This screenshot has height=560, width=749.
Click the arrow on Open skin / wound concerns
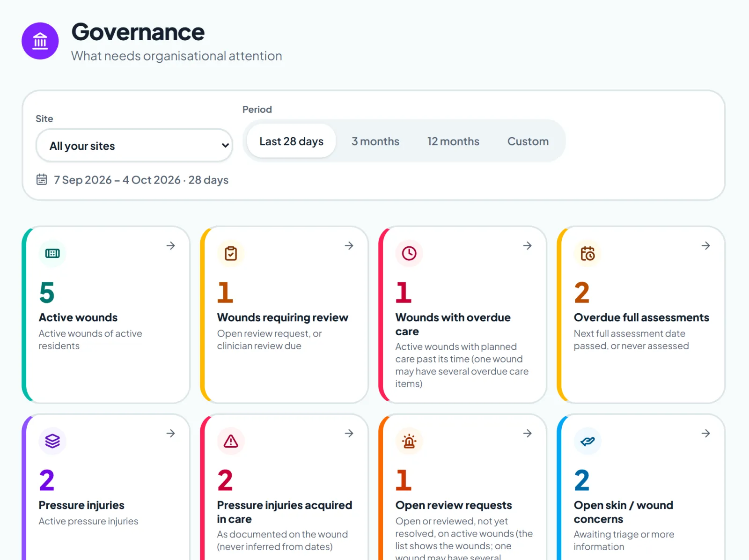(706, 434)
